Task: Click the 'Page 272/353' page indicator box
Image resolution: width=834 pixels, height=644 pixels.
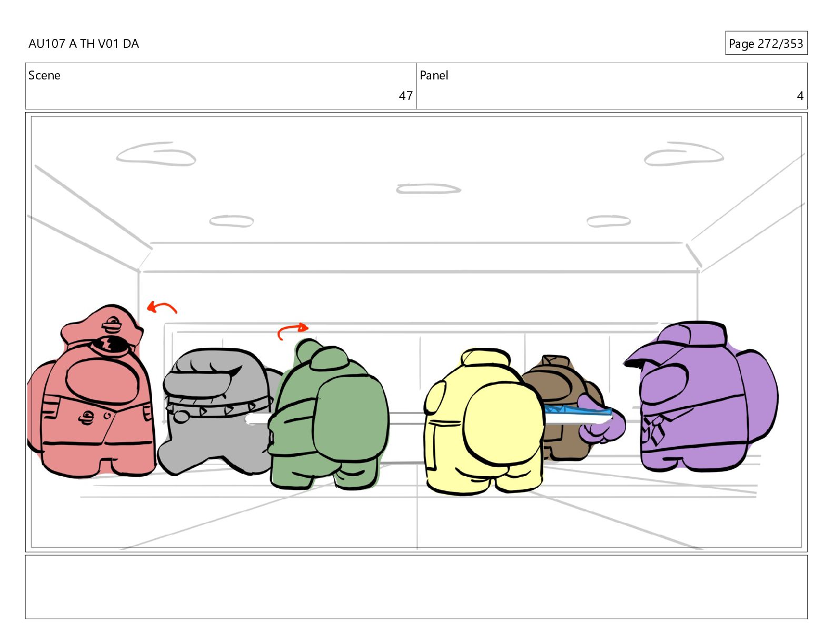Action: (x=766, y=43)
